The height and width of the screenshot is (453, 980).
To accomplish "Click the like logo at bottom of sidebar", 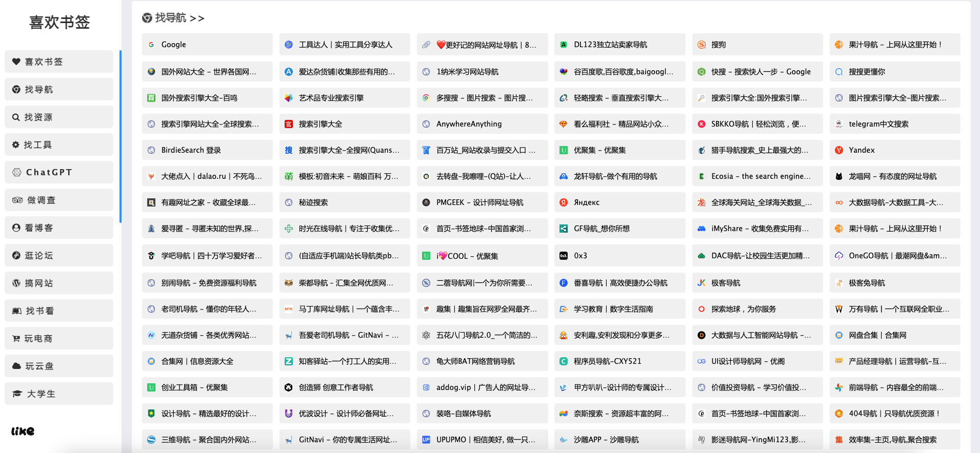I will click(x=23, y=431).
